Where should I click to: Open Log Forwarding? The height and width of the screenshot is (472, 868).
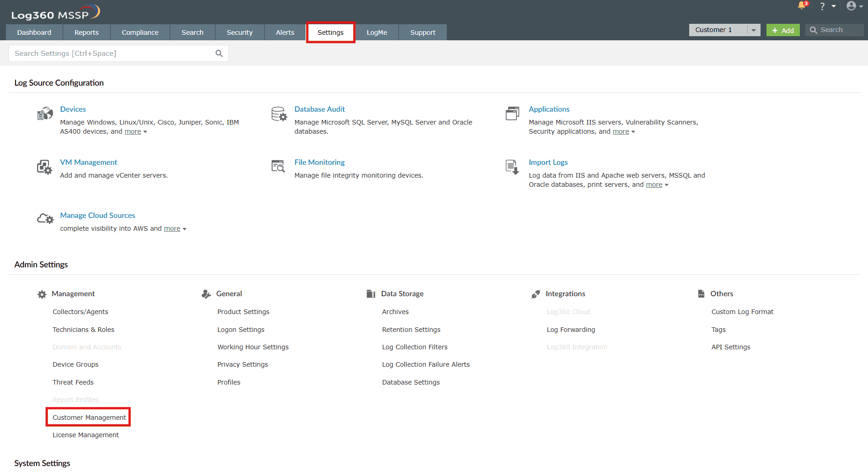point(571,330)
